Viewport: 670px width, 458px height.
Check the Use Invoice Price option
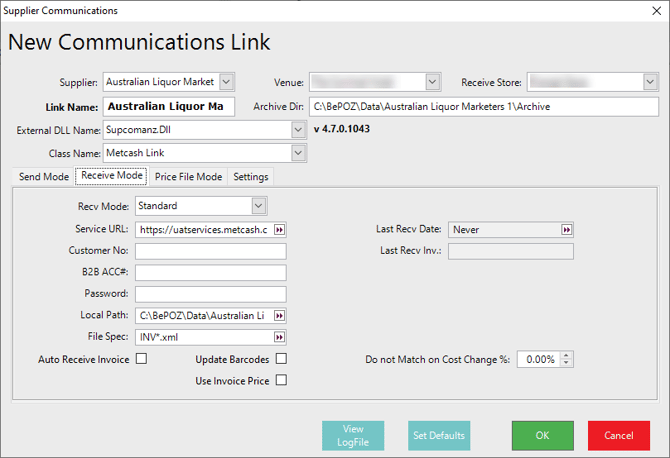(x=281, y=380)
